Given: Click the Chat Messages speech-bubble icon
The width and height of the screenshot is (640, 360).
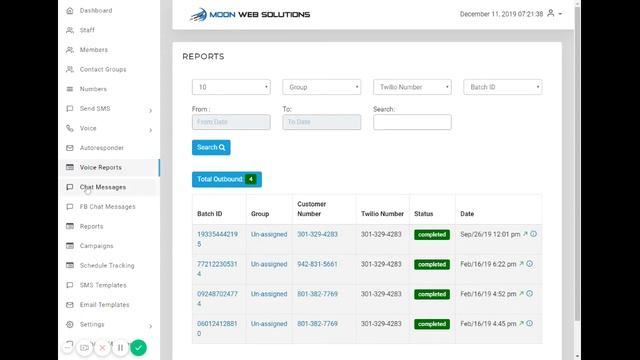Looking at the screenshot, I should (70, 187).
